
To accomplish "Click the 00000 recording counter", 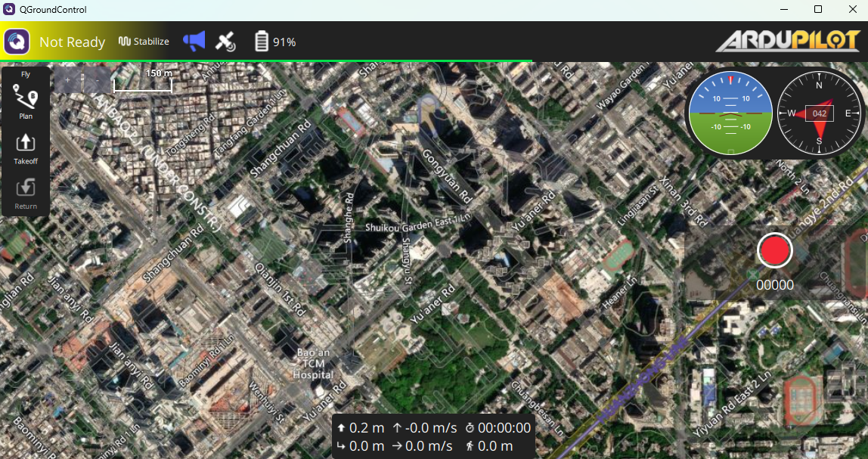I will (x=775, y=285).
